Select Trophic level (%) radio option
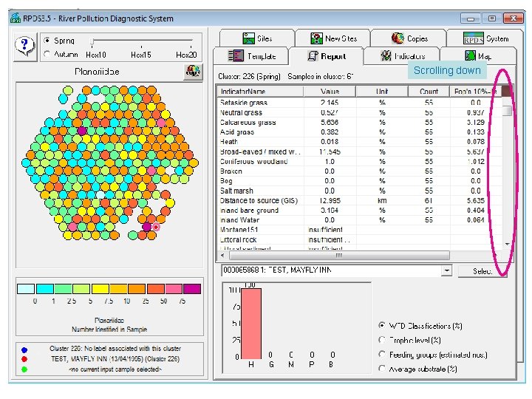532x399 pixels. [382, 340]
